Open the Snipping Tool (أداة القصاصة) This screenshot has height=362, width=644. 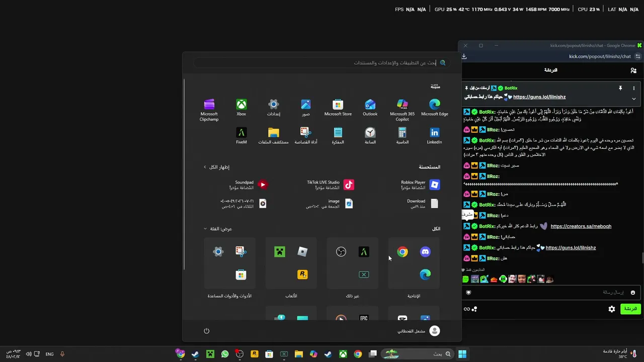pos(305,136)
